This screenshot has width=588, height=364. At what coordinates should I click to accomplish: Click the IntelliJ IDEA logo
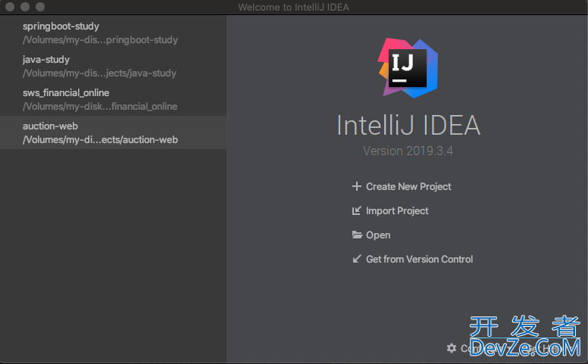[x=408, y=68]
